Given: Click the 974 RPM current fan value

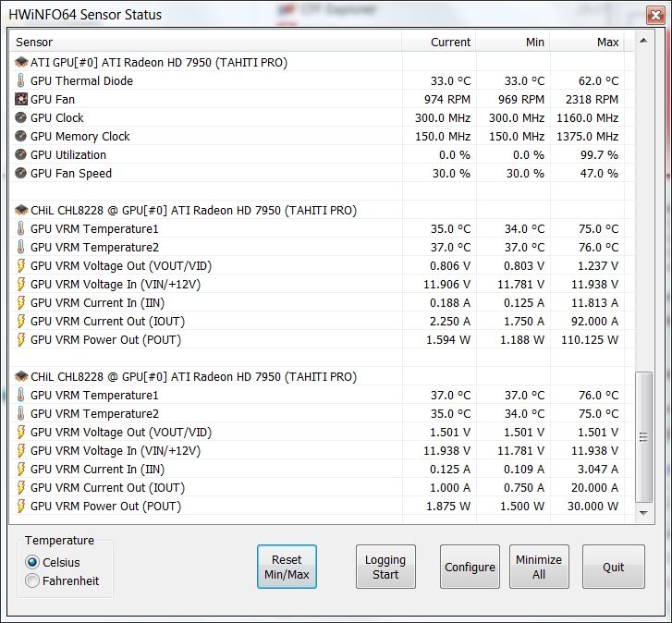Looking at the screenshot, I should tap(447, 100).
